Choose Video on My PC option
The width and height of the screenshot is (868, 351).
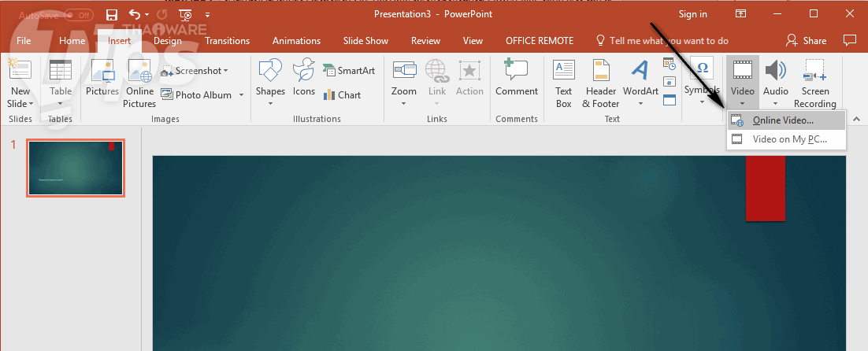(787, 139)
